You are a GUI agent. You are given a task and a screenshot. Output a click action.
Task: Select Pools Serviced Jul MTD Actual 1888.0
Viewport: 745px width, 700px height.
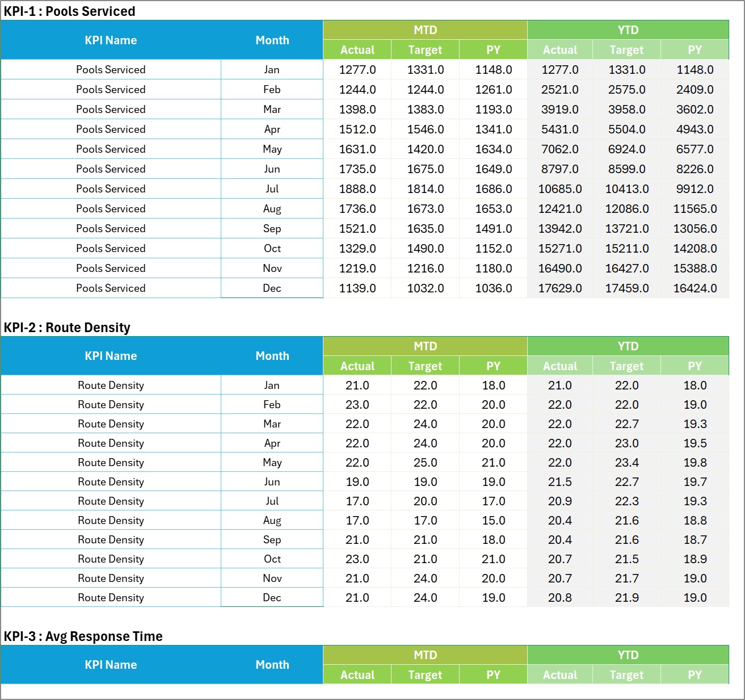click(357, 189)
